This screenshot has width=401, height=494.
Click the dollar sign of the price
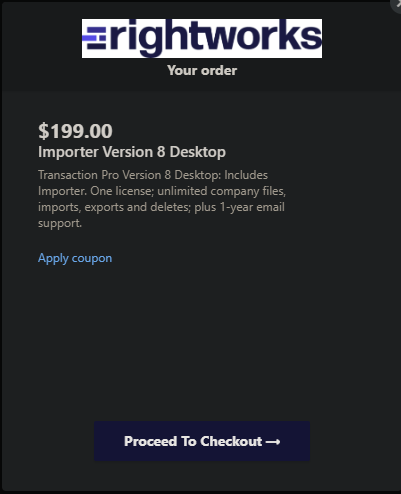pos(43,131)
